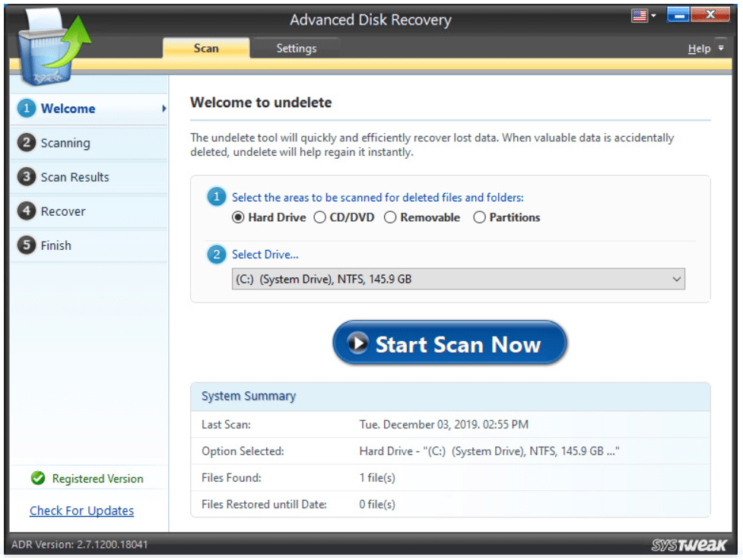Select the Partitions radio button
The image size is (743, 560).
479,217
